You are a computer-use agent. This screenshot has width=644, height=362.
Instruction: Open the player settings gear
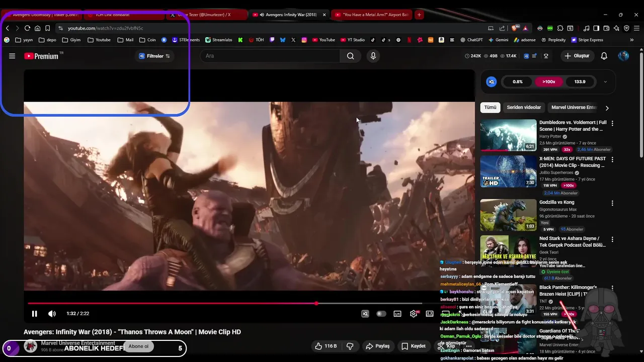(x=414, y=314)
